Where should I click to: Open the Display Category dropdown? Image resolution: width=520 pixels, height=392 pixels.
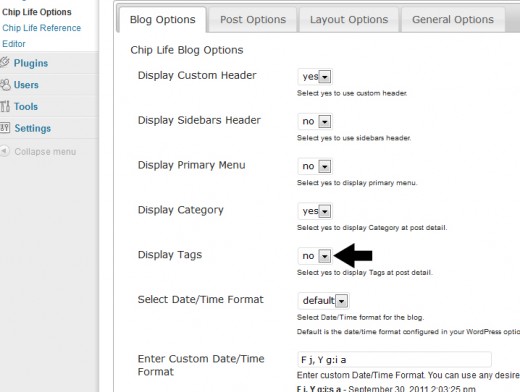315,211
